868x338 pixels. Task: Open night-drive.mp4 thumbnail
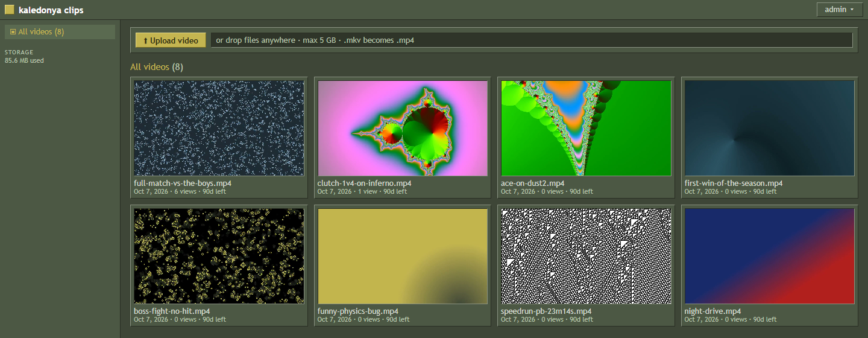(x=770, y=257)
